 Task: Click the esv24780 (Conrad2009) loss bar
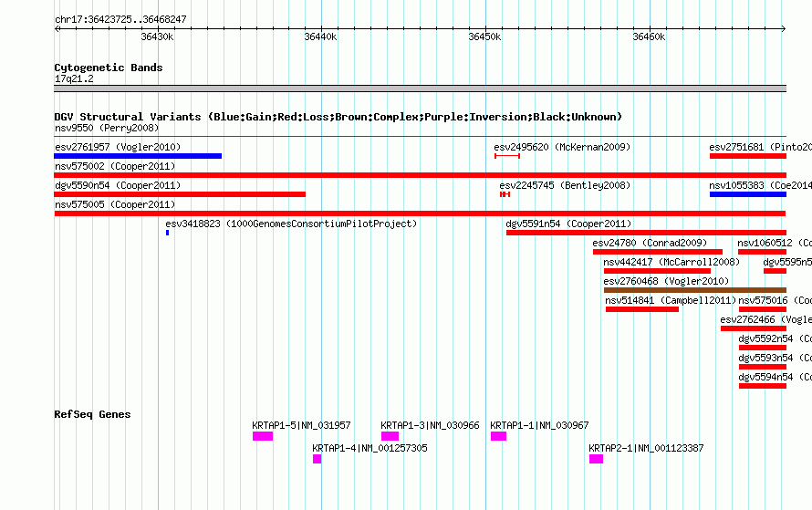pyautogui.click(x=657, y=252)
